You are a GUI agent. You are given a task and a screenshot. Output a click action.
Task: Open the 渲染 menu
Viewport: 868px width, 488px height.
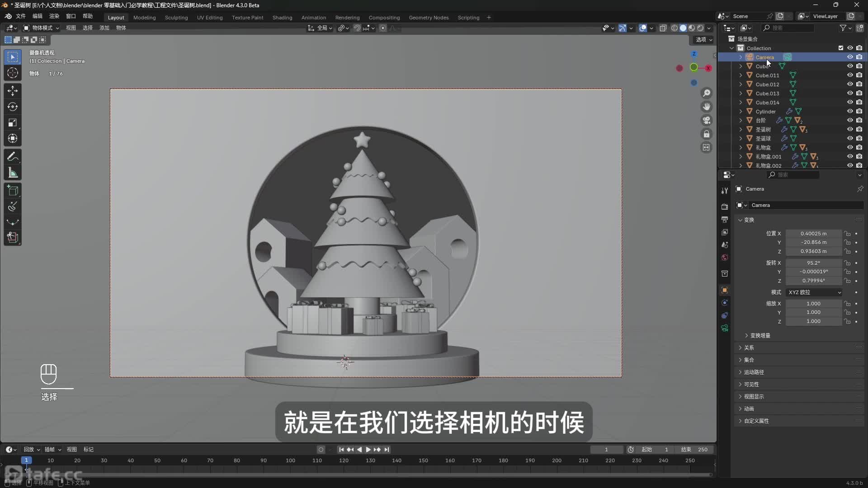tap(54, 16)
